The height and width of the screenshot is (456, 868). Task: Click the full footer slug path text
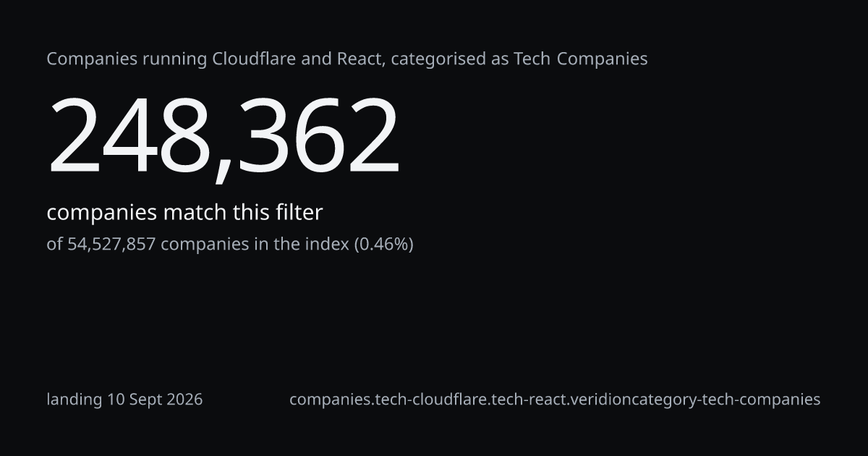[x=555, y=400]
